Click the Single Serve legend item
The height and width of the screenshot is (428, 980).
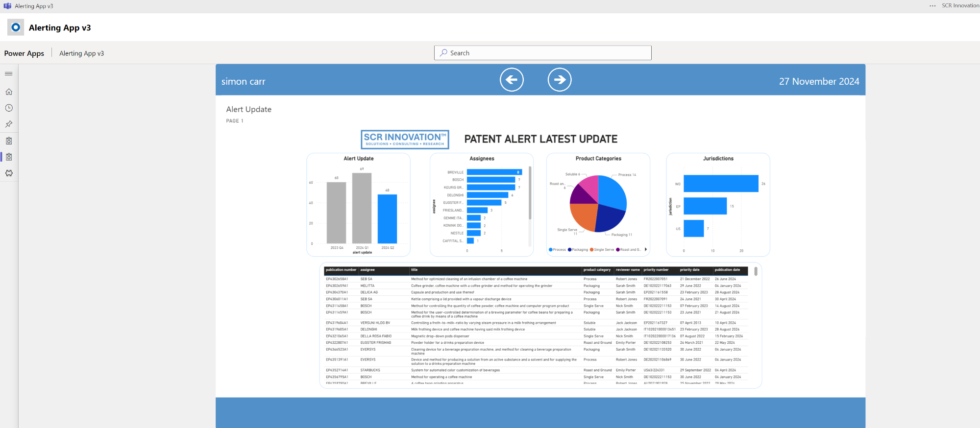click(x=602, y=250)
